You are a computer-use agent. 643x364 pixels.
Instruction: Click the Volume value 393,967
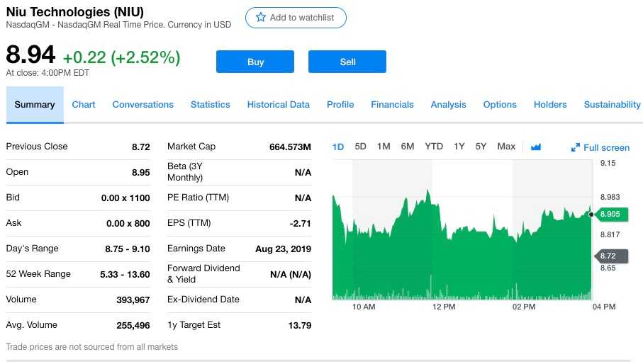coord(133,300)
